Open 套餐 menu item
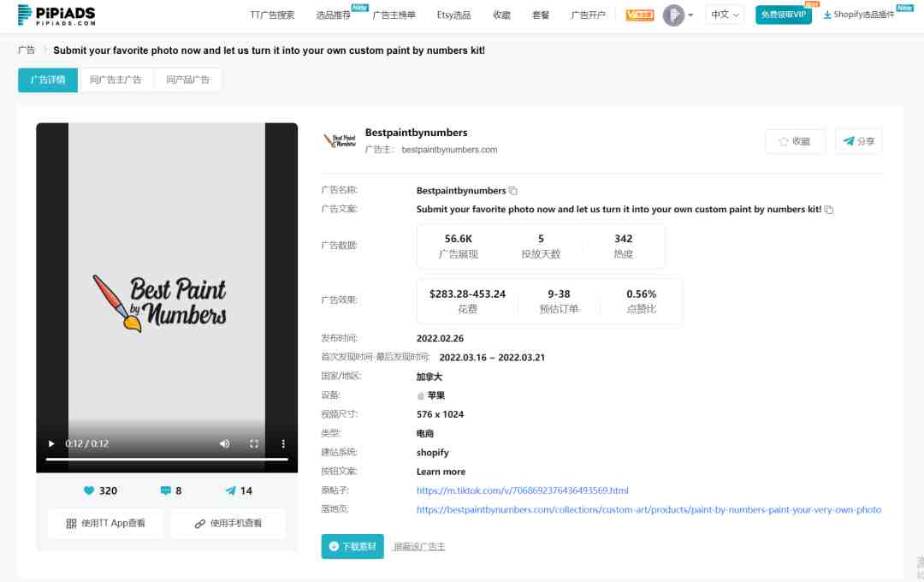 pos(541,15)
